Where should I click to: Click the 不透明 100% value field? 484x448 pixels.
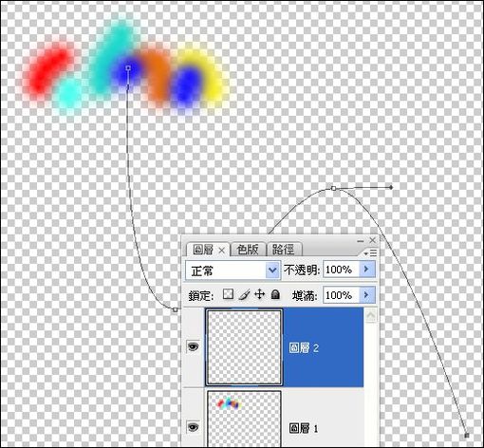pyautogui.click(x=342, y=270)
